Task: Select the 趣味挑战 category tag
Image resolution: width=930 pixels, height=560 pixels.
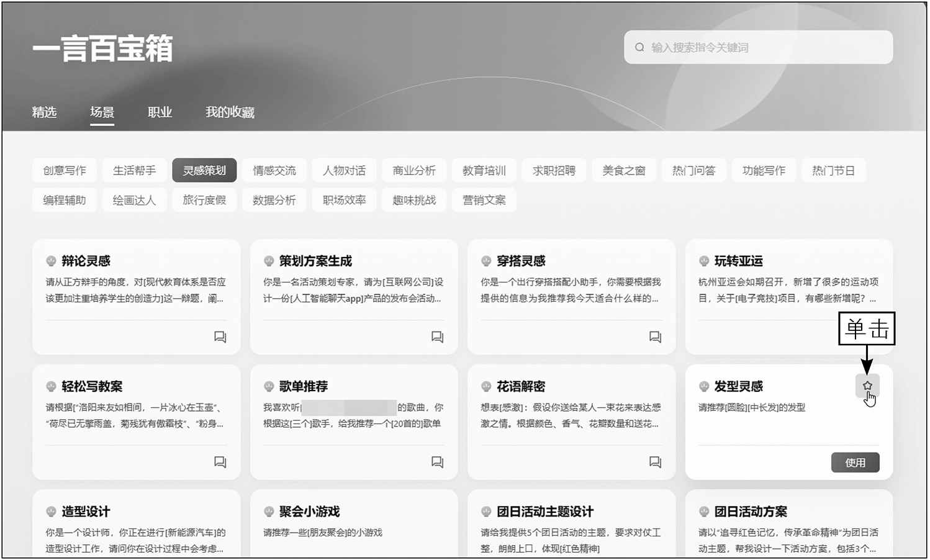Action: tap(414, 200)
